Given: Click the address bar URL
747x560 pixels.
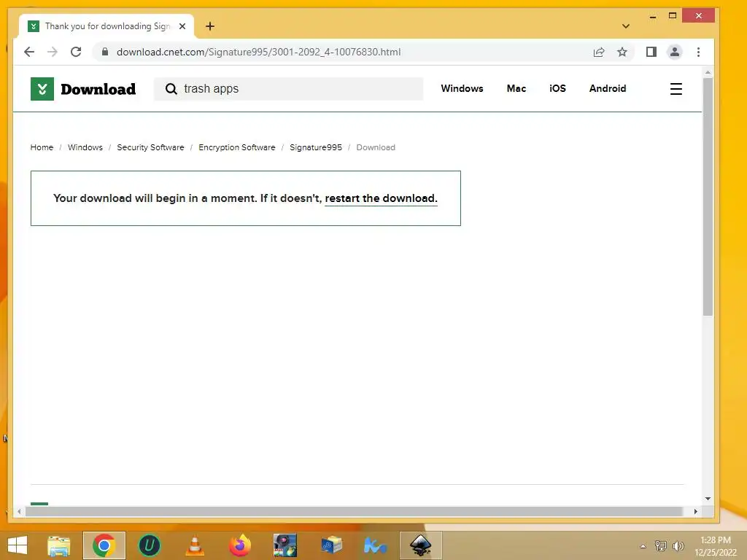Looking at the screenshot, I should pos(259,52).
